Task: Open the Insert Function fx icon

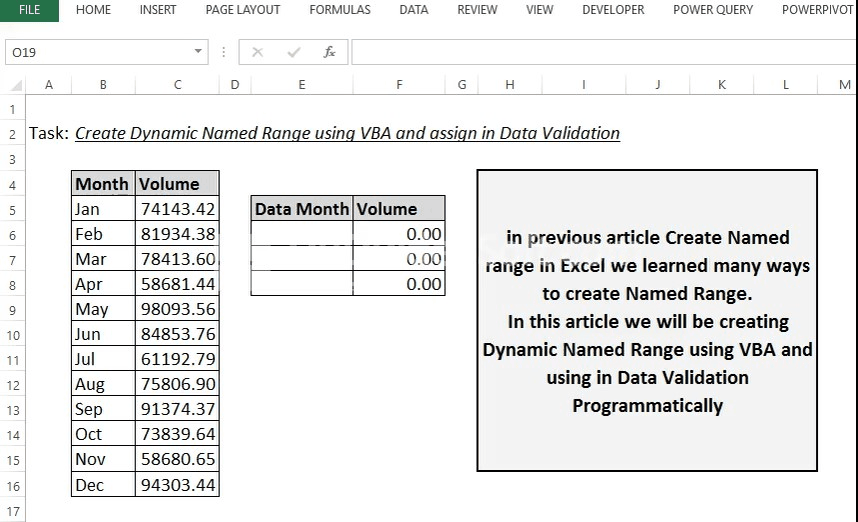Action: point(329,52)
